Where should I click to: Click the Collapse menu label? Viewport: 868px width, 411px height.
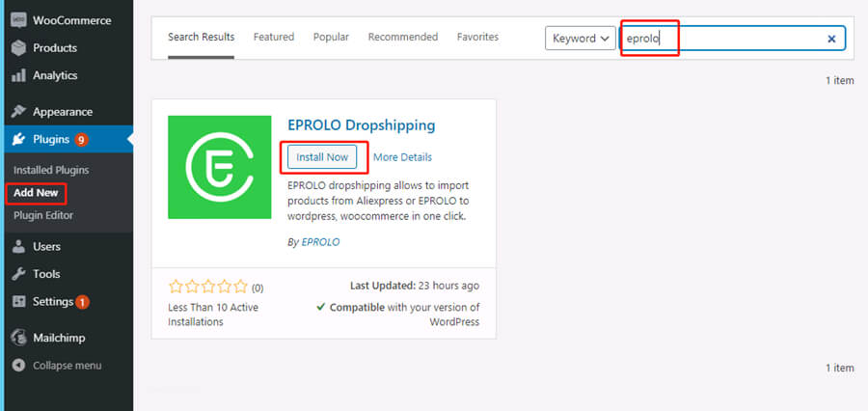pyautogui.click(x=67, y=366)
